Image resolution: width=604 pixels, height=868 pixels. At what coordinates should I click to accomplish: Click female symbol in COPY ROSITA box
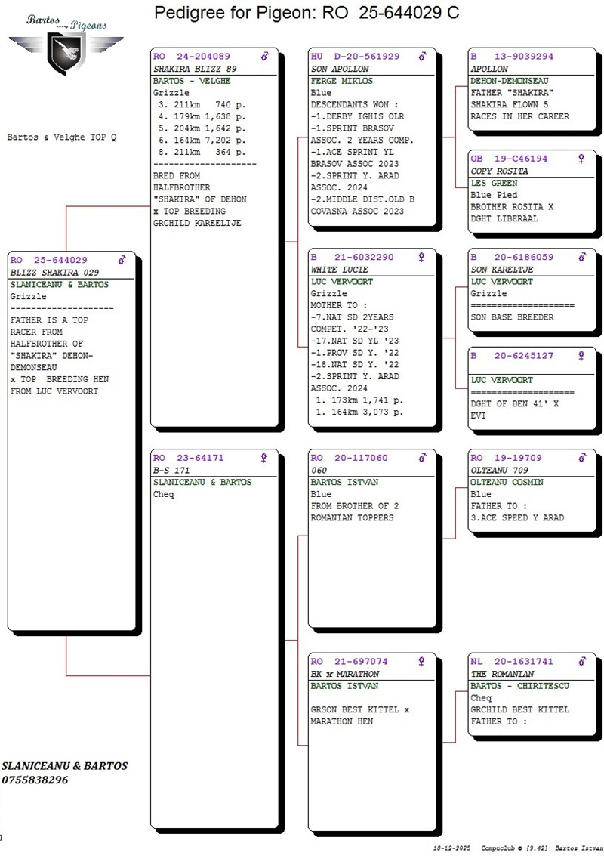(x=581, y=159)
